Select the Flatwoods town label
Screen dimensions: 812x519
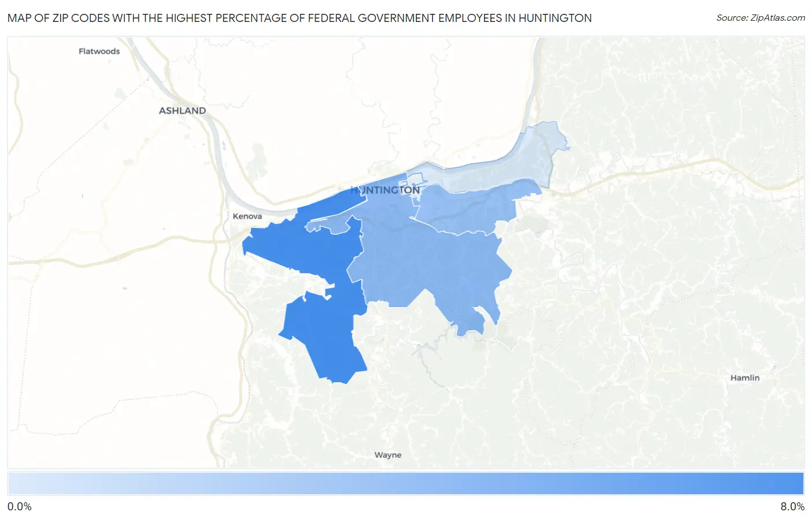99,51
